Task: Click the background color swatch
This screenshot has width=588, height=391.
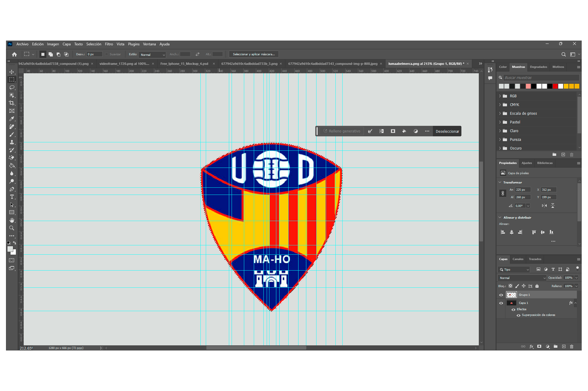Action: [14, 253]
